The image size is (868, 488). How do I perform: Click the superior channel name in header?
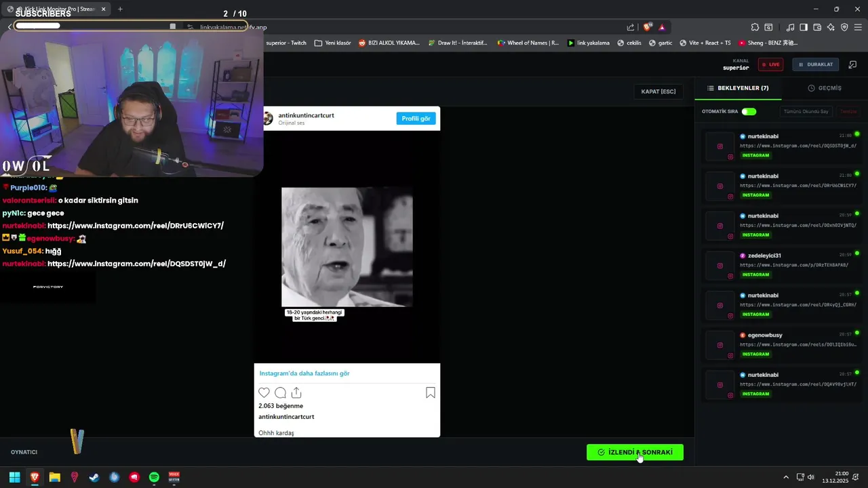pyautogui.click(x=736, y=68)
